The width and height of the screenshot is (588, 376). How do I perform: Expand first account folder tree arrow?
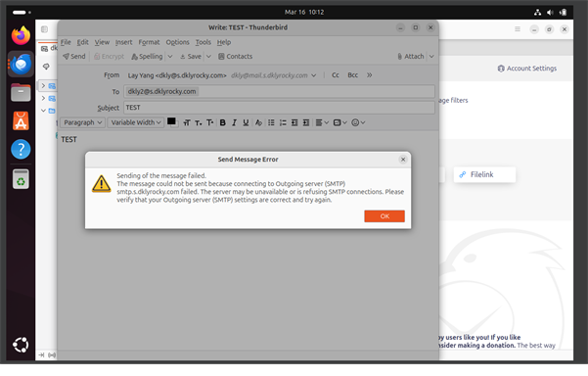pos(43,86)
